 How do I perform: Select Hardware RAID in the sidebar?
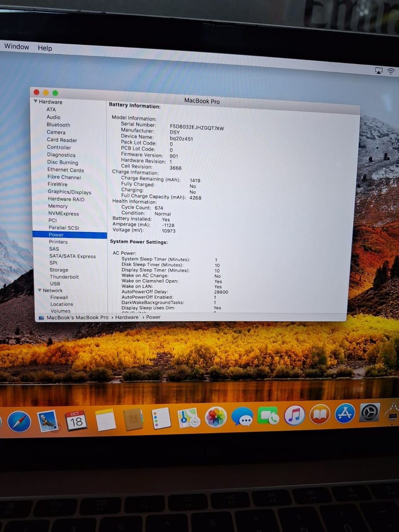(66, 199)
